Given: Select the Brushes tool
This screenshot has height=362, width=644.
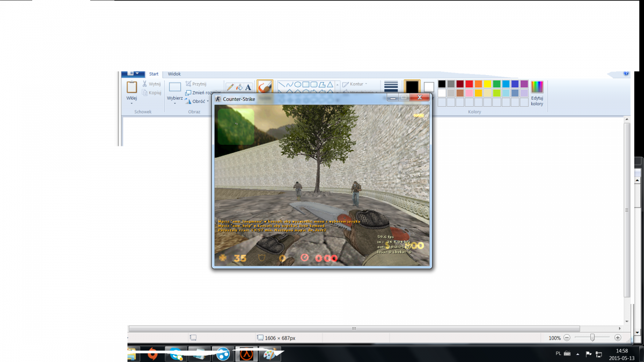Looking at the screenshot, I should [265, 87].
